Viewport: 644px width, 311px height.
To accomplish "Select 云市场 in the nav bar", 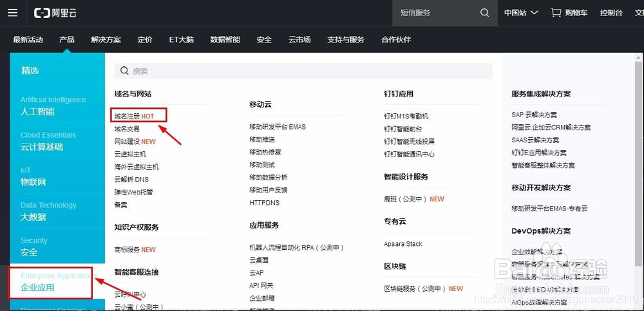I will (x=299, y=40).
